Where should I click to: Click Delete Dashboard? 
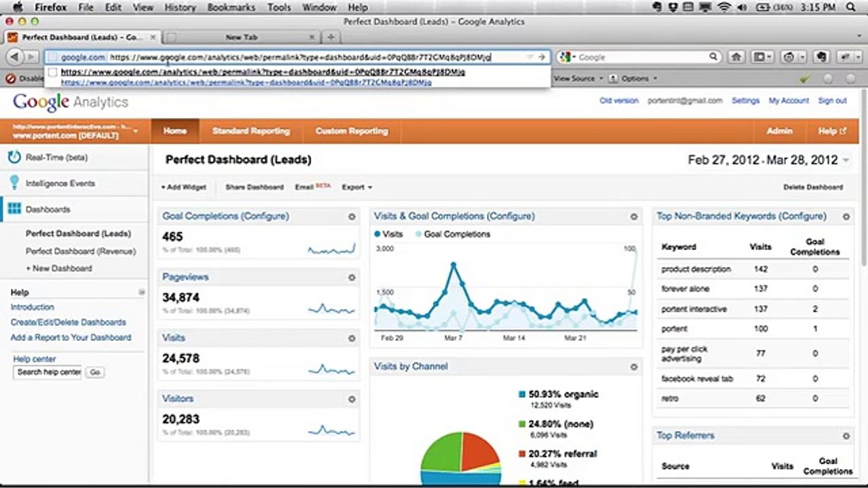click(813, 187)
